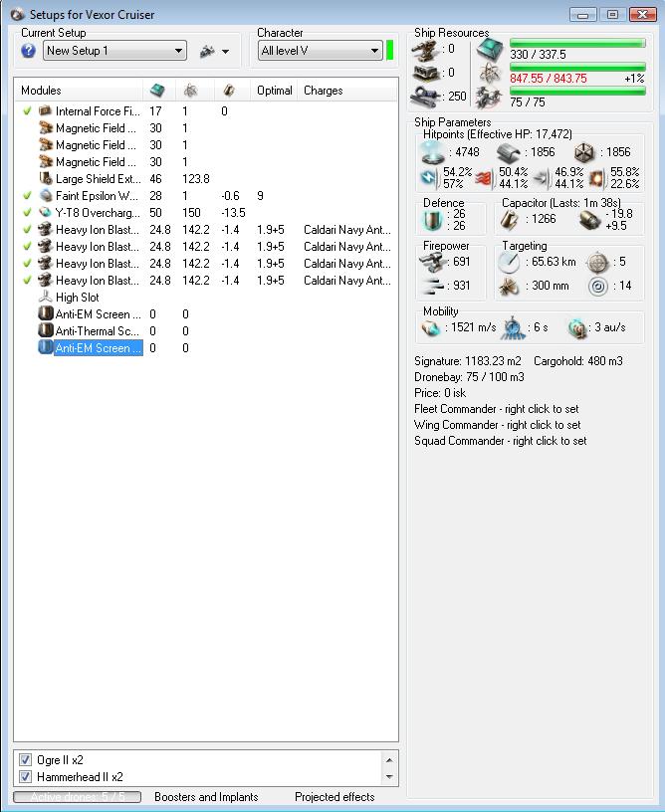Toggle Y-T8 Overcharged module checkmark
The image size is (665, 812).
pos(28,213)
